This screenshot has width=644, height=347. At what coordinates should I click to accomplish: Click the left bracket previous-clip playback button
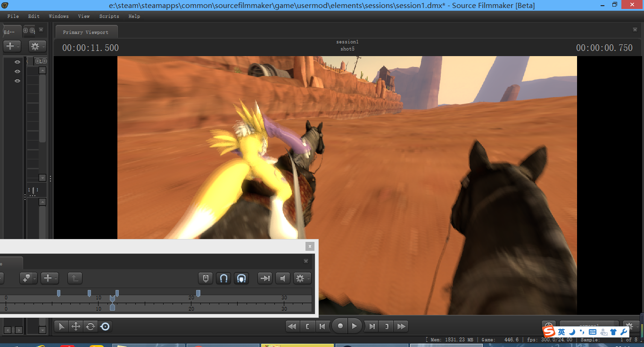(308, 326)
